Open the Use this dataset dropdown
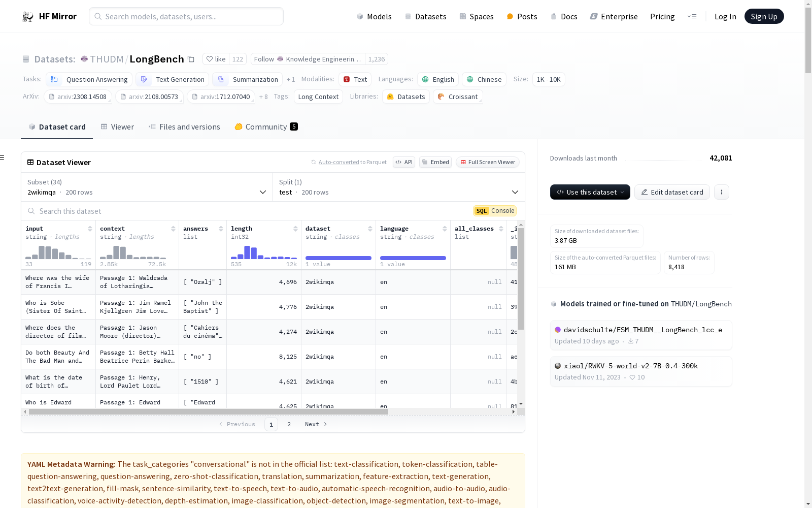This screenshot has width=812, height=508. click(590, 192)
